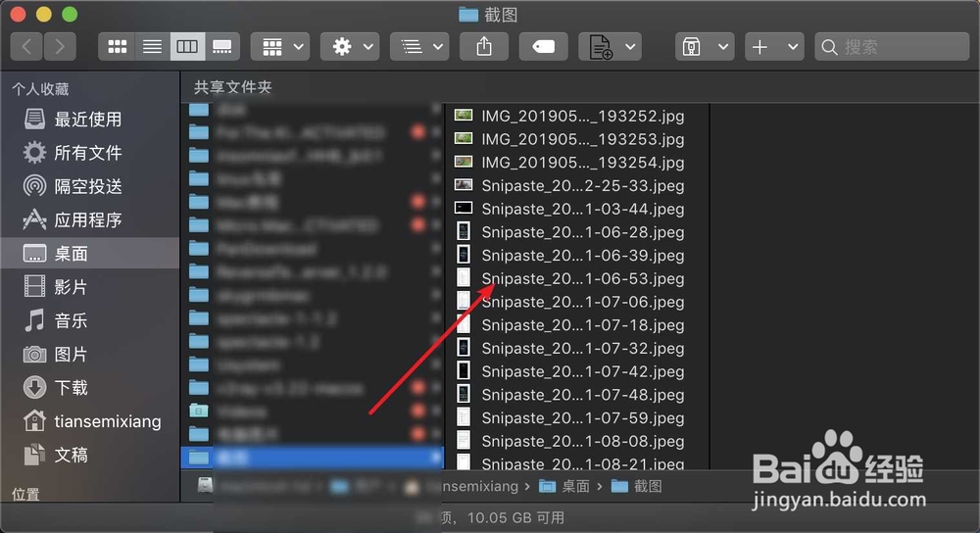Select file IMG_201905..._193253.jpg
The image size is (980, 533).
[x=576, y=139]
